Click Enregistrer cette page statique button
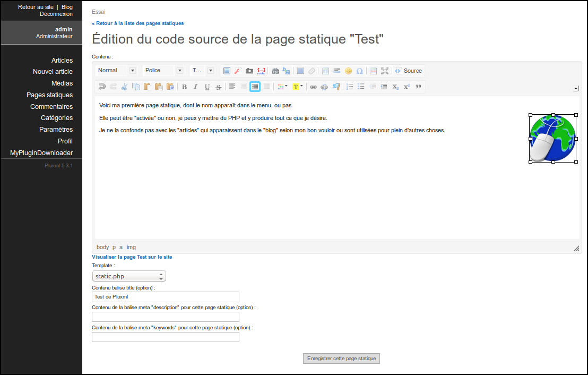 click(341, 359)
